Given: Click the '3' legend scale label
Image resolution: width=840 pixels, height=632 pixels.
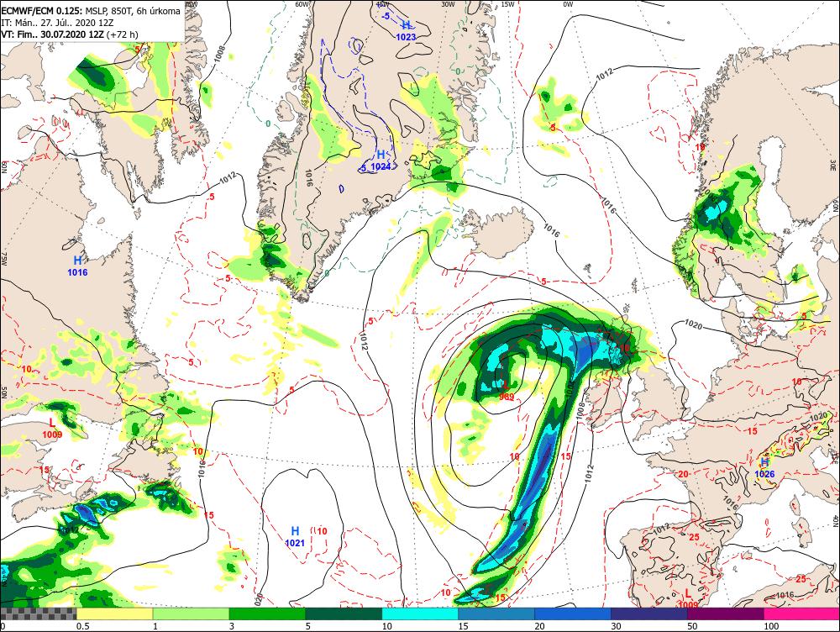Looking at the screenshot, I should coord(232,626).
